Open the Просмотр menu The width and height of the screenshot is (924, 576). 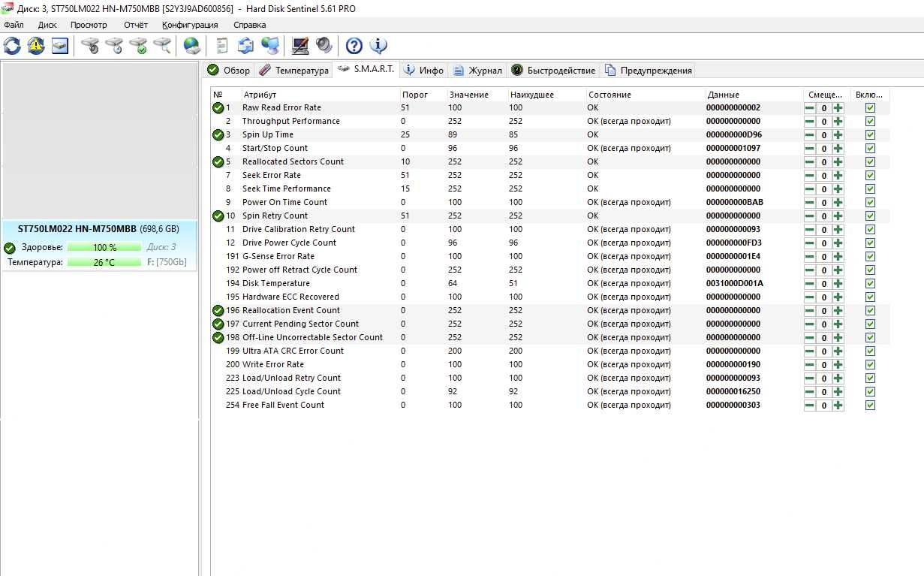point(89,25)
